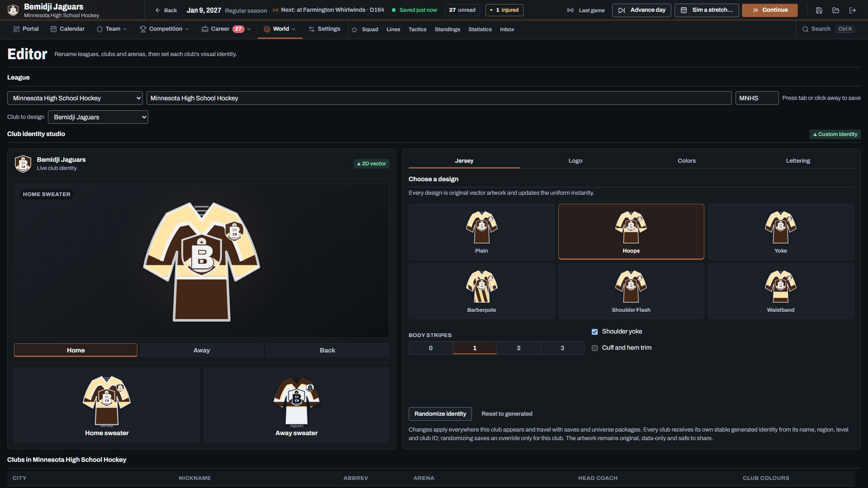The height and width of the screenshot is (488, 868).
Task: Expand the Competition menu
Action: click(x=164, y=29)
